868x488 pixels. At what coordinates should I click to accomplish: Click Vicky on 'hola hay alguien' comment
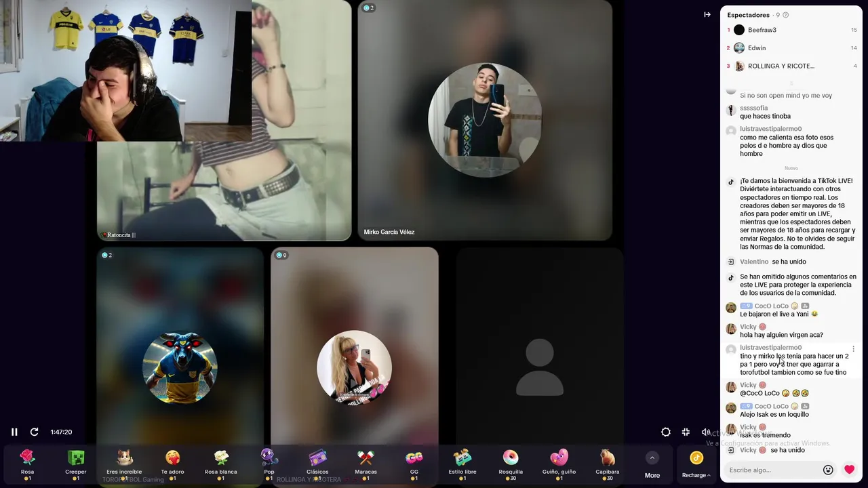(x=748, y=327)
